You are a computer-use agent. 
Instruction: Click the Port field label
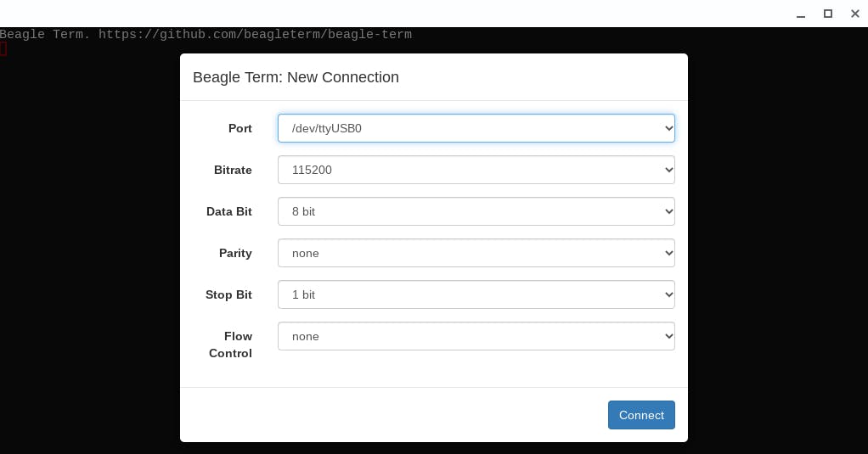[x=240, y=128]
